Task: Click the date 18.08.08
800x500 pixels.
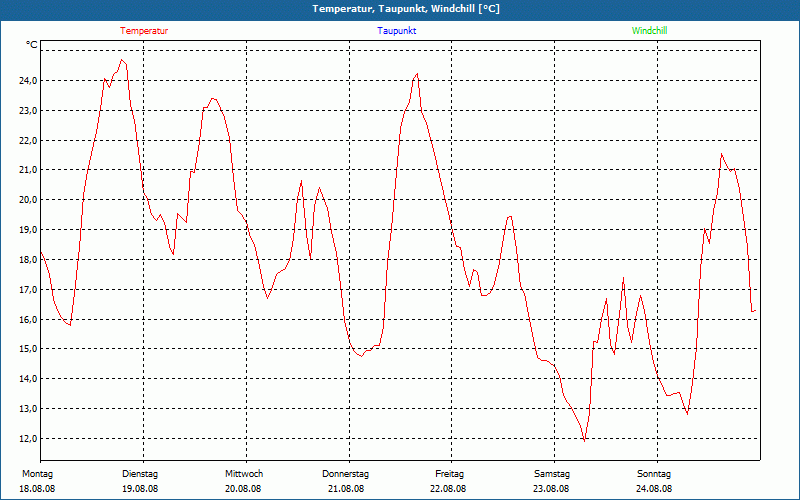Action: (37, 489)
